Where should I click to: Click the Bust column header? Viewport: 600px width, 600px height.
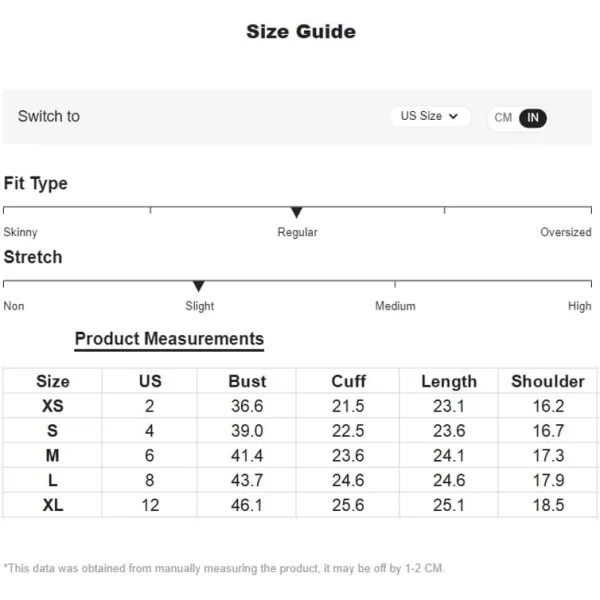coord(247,381)
